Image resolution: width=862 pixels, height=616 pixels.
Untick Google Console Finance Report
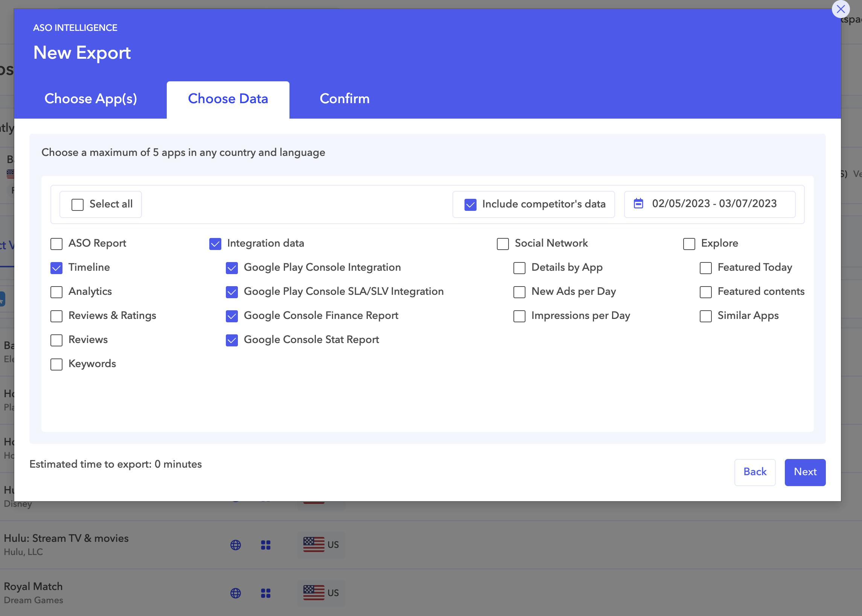[x=232, y=316]
